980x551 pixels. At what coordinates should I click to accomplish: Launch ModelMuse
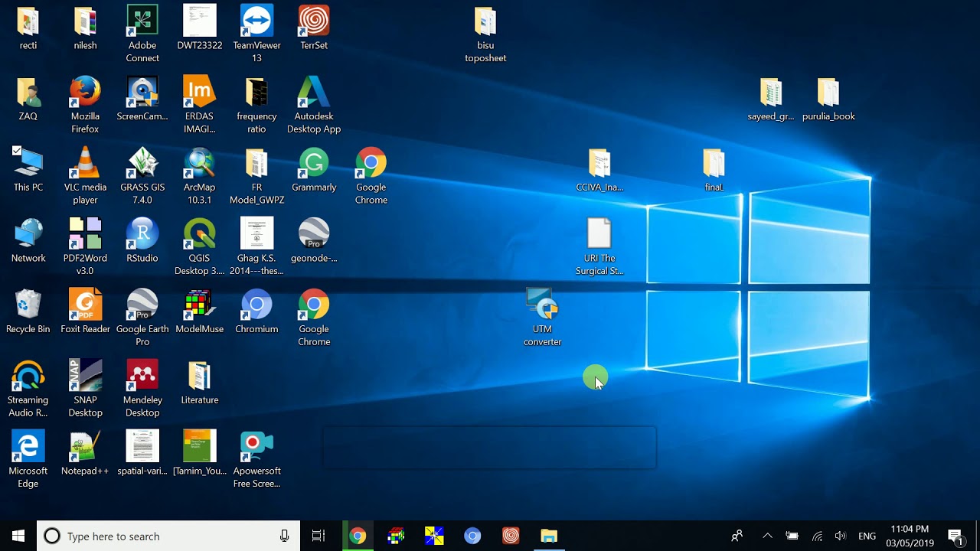(200, 312)
